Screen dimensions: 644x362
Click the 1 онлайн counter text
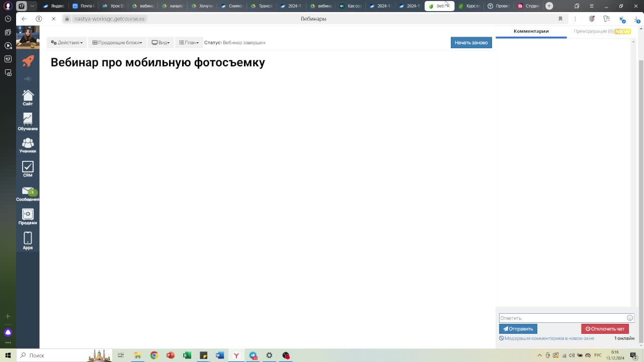(624, 338)
